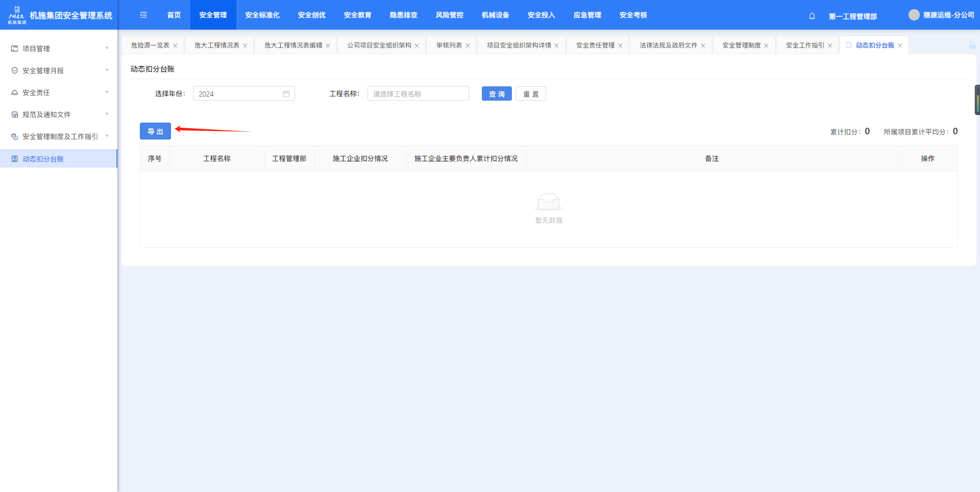
Task: Click the refresh icon on 动态扣分台账 tab
Action: [x=849, y=45]
